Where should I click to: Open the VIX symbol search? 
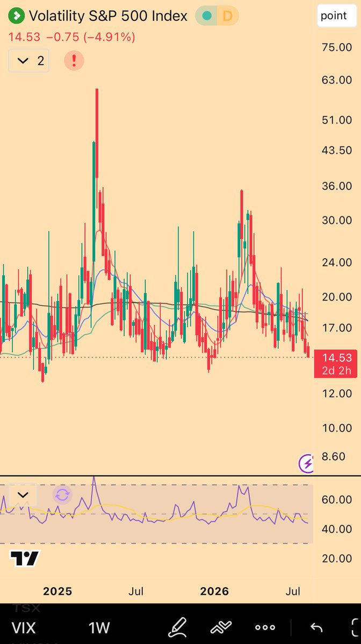[23, 627]
